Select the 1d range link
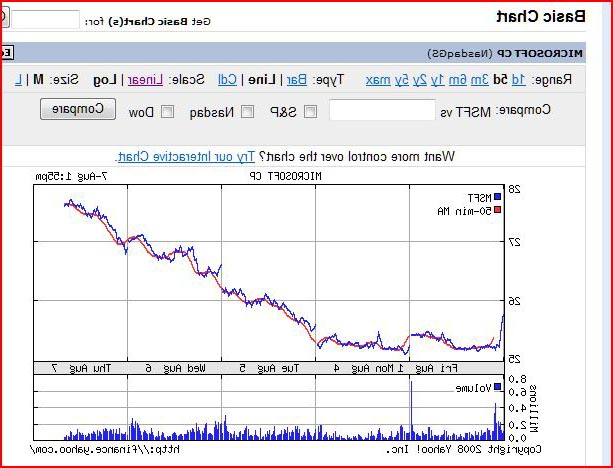The width and height of the screenshot is (613, 468). (x=518, y=80)
